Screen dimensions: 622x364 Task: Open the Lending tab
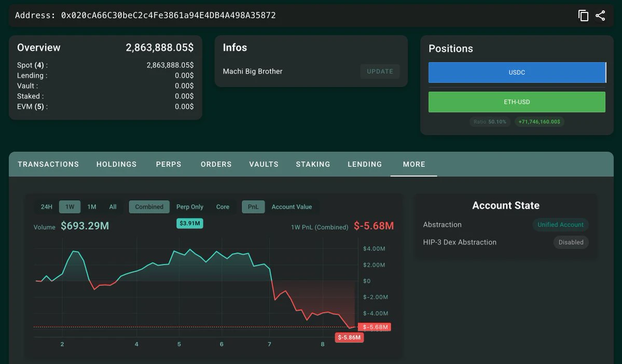(365, 164)
